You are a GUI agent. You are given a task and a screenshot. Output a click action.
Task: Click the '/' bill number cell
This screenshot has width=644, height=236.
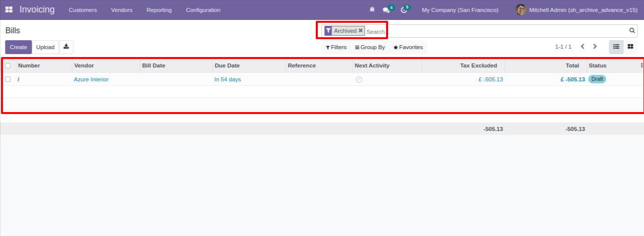pyautogui.click(x=19, y=79)
